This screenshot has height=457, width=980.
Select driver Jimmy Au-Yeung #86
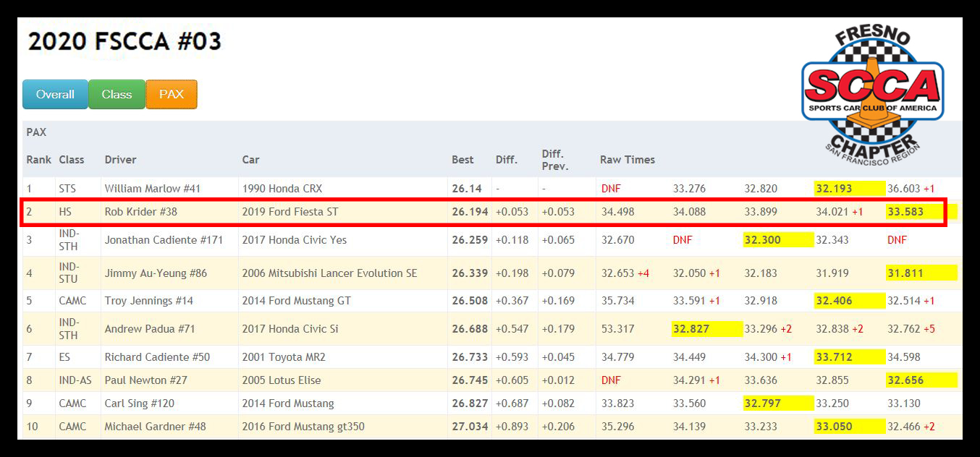[156, 273]
